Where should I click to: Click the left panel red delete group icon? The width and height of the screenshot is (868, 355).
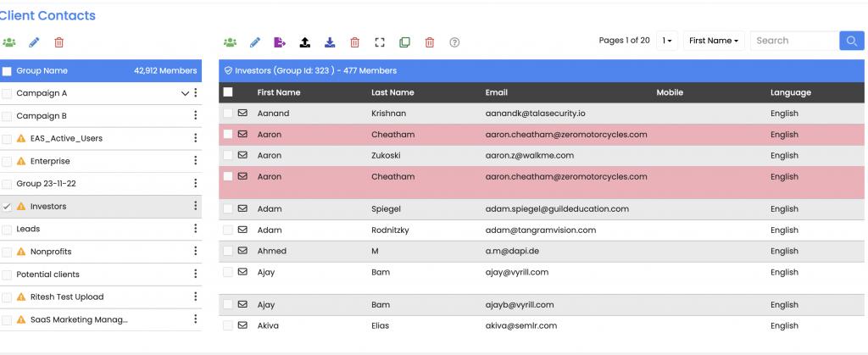[x=58, y=42]
